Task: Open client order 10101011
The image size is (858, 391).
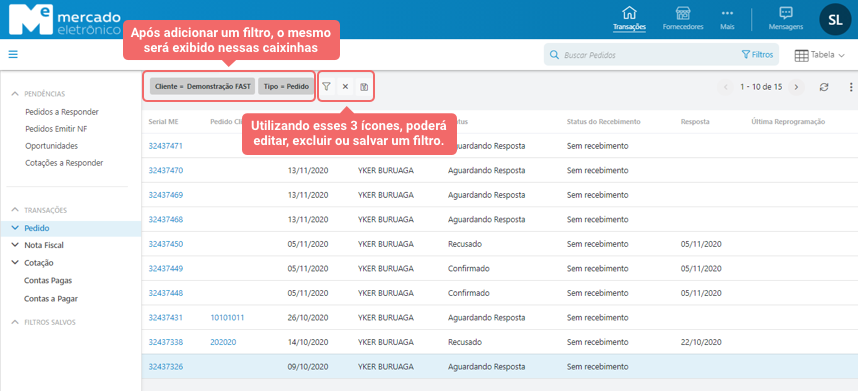Action: [227, 317]
